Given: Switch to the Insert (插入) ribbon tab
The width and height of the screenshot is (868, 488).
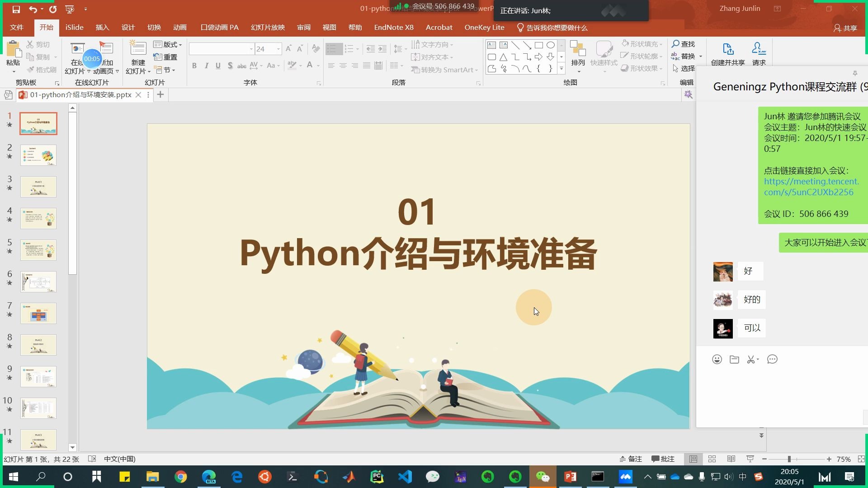Looking at the screenshot, I should pos(102,28).
